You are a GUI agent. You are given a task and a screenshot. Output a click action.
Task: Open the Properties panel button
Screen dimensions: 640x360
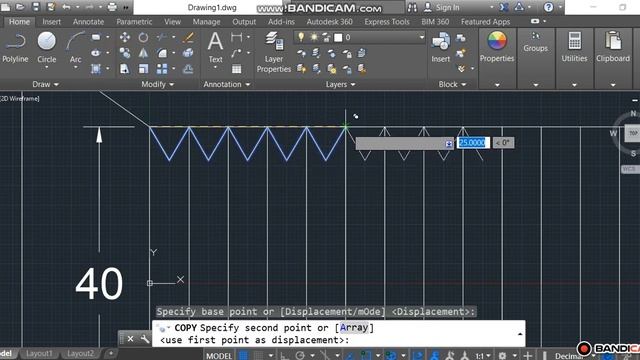click(x=497, y=47)
